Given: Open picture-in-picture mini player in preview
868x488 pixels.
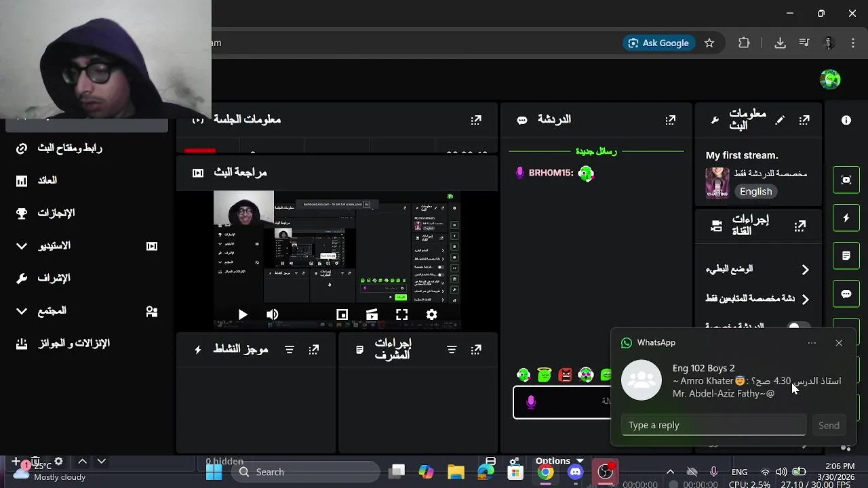Looking at the screenshot, I should [342, 314].
